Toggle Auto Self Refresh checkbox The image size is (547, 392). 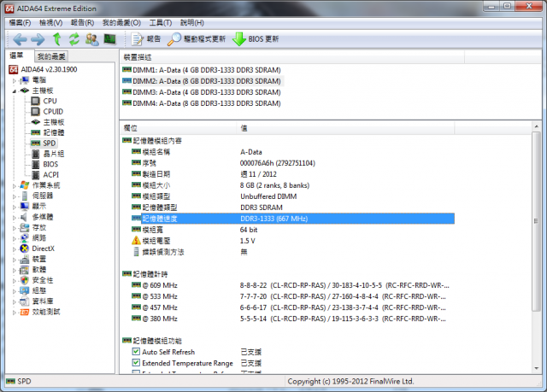tap(136, 352)
